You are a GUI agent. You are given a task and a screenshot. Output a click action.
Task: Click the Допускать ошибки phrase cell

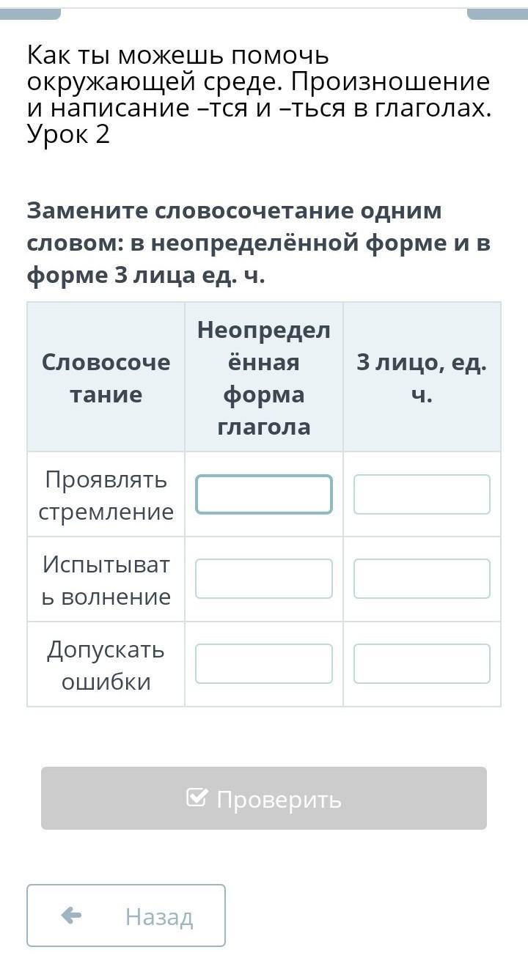click(x=106, y=664)
